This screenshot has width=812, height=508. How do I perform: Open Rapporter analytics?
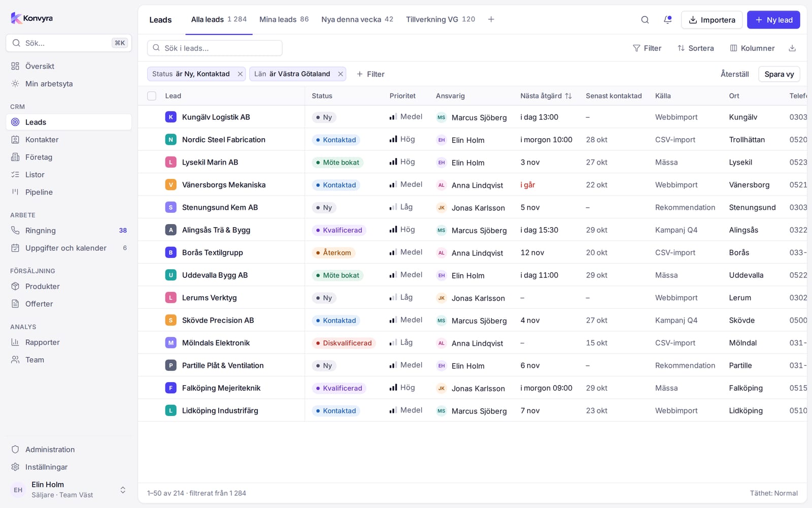(69, 342)
